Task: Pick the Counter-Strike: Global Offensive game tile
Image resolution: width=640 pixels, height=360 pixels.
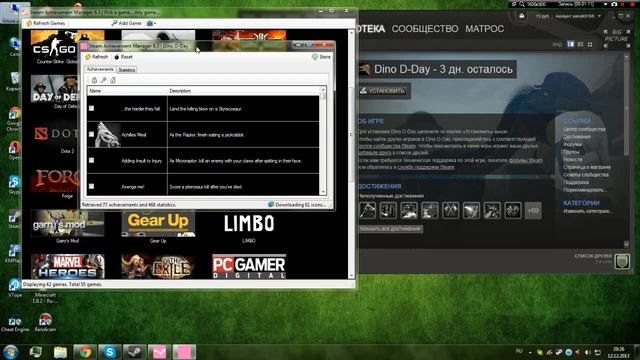Action: (x=55, y=47)
